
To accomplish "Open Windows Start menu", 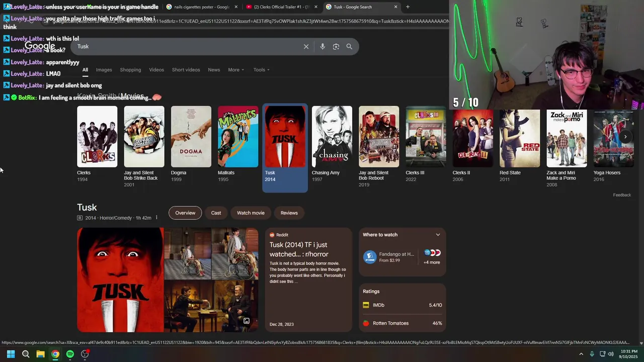I will click(x=11, y=354).
